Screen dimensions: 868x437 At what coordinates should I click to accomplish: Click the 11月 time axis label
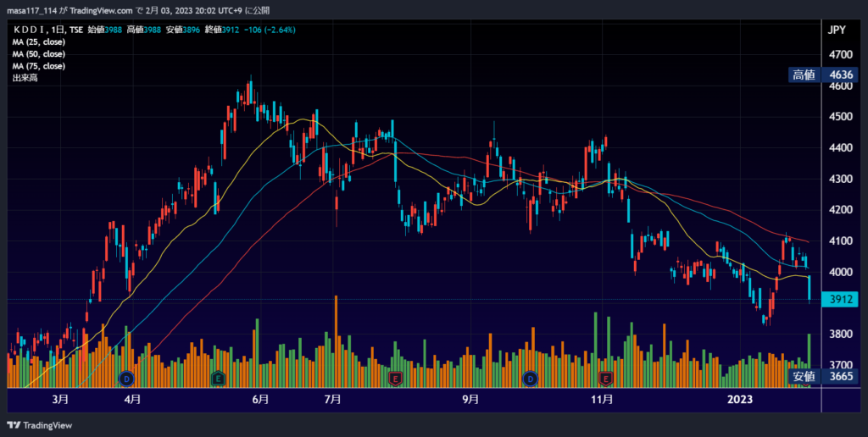pyautogui.click(x=602, y=400)
